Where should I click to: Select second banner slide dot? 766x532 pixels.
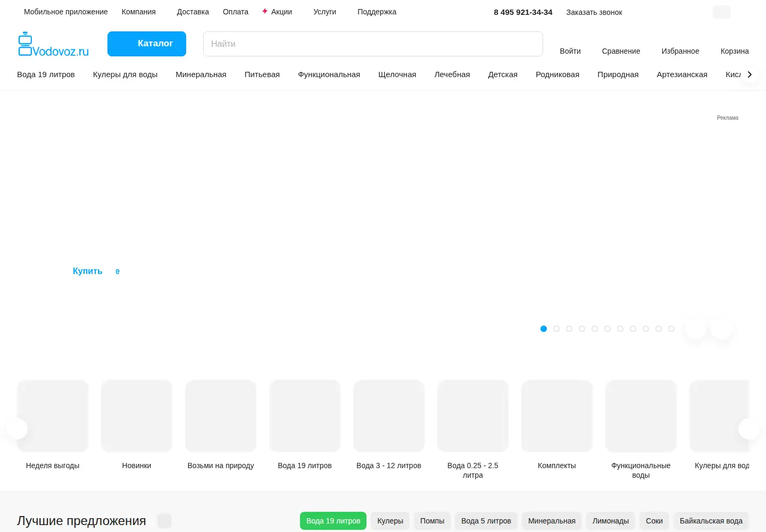(556, 329)
